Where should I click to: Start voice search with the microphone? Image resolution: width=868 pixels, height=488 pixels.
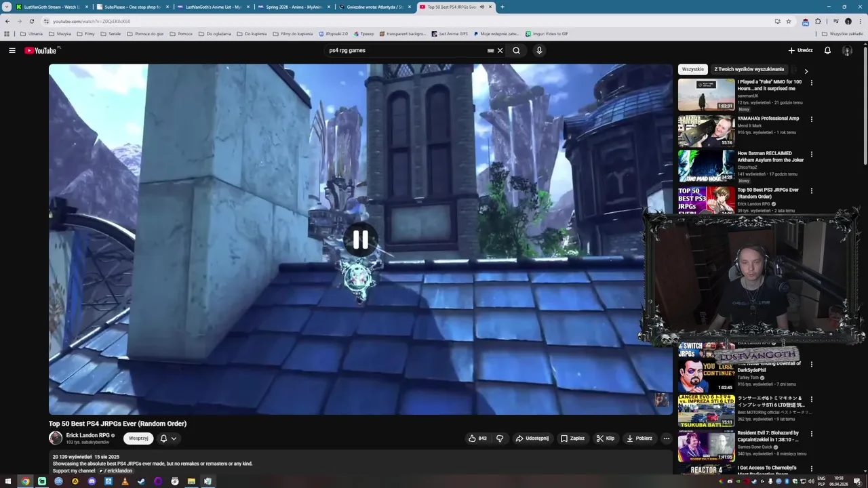coord(539,50)
